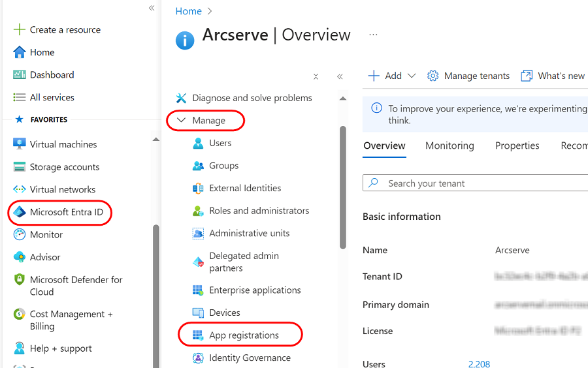The width and height of the screenshot is (588, 368).
Task: Collapse the left portal sidebar
Action: [152, 8]
